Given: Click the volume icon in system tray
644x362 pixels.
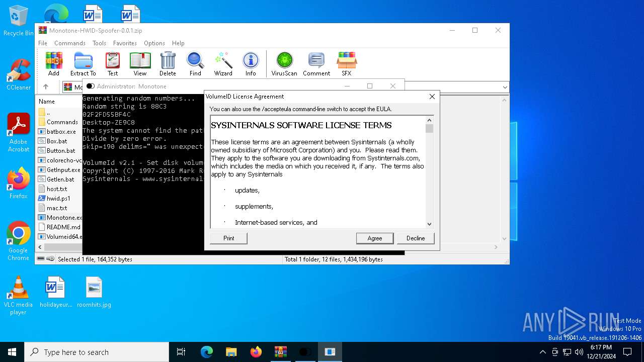Looking at the screenshot, I should [x=579, y=352].
